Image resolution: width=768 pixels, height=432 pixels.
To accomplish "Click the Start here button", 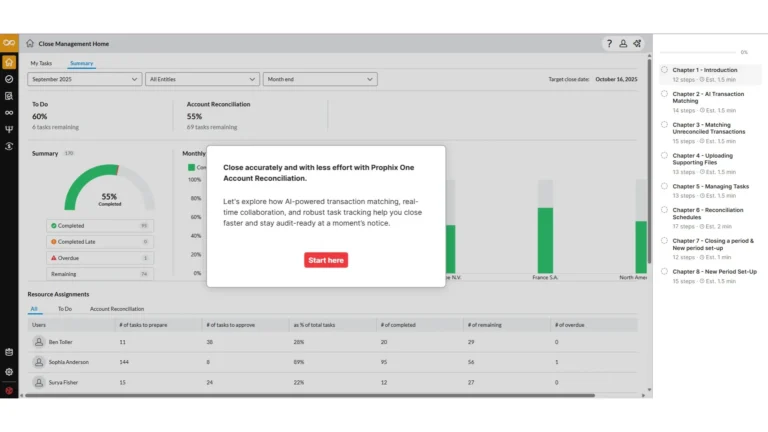I will (326, 260).
